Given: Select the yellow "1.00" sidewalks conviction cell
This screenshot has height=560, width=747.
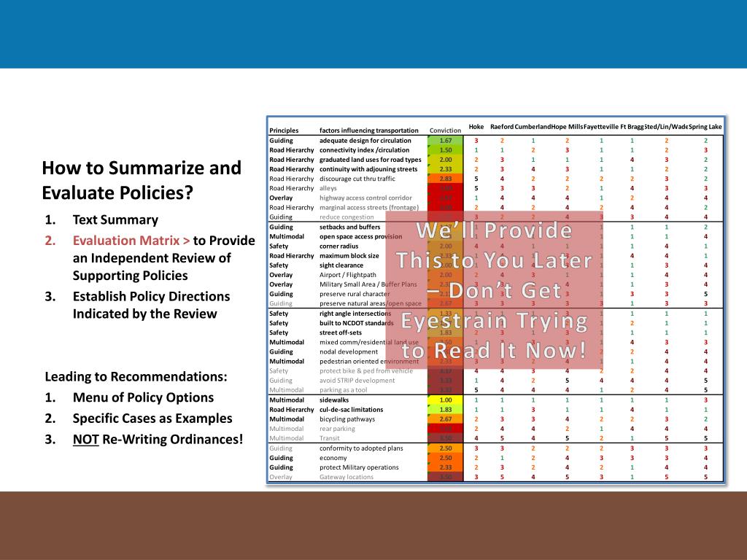Looking at the screenshot, I should pos(446,400).
